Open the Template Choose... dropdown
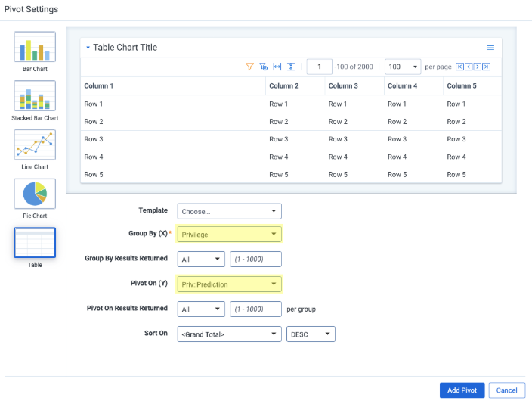This screenshot has width=532, height=401. [230, 211]
